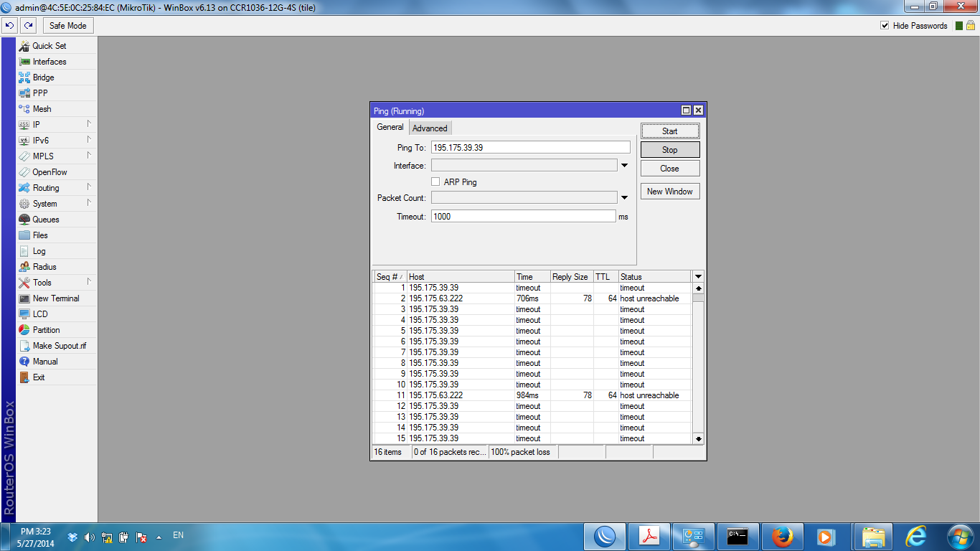980x551 pixels.
Task: Open the PPP section
Action: tap(57, 93)
